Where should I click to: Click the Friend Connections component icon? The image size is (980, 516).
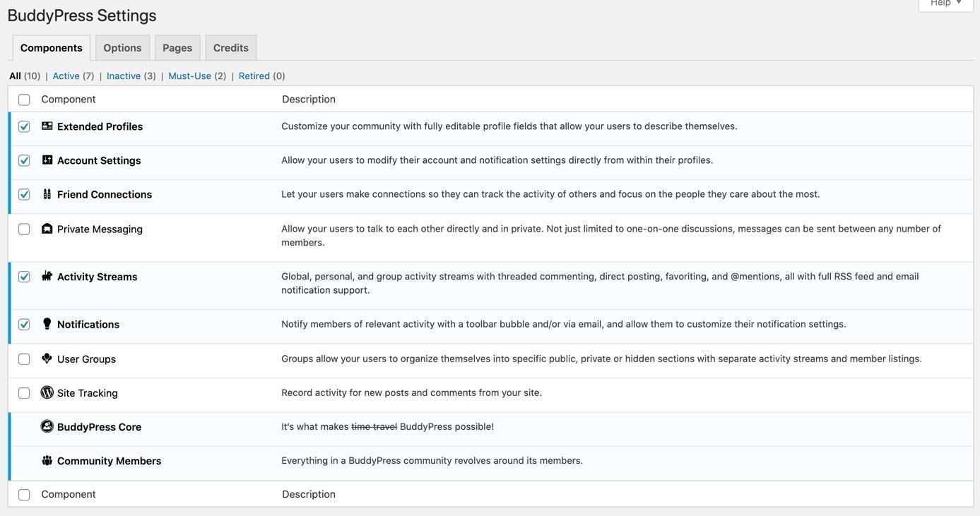[x=47, y=194]
